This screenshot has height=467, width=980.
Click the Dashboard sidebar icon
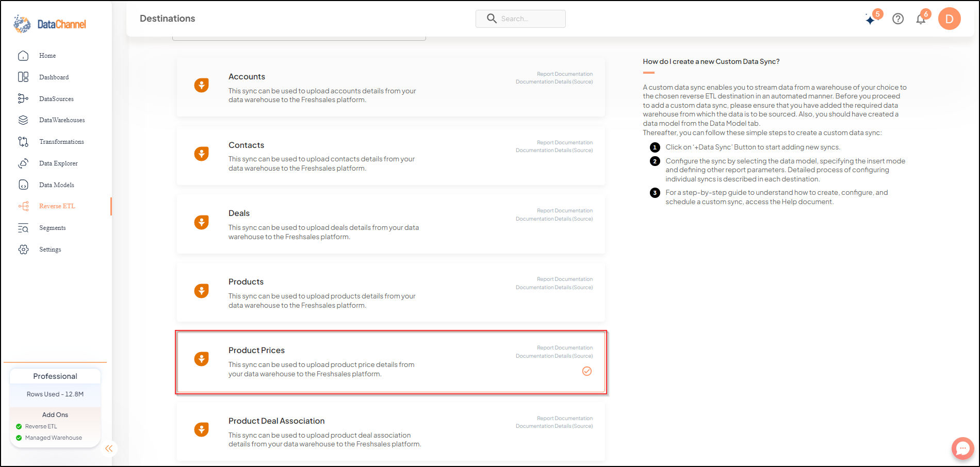tap(23, 77)
